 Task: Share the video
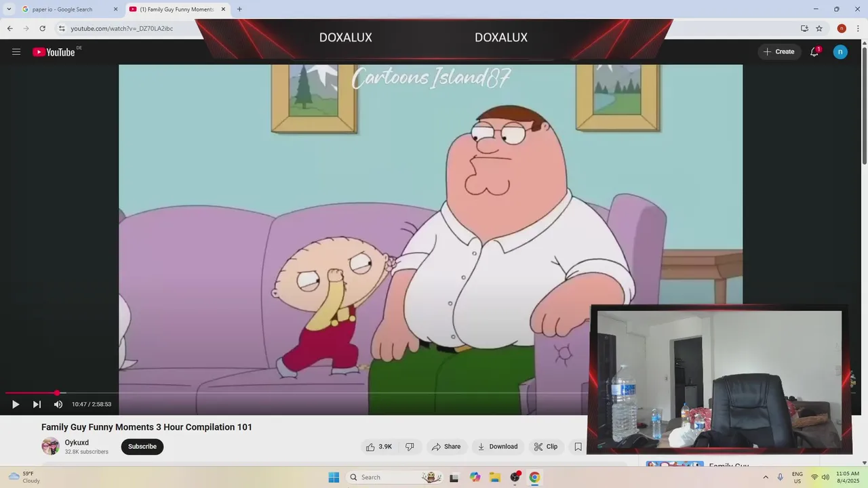[446, 447]
